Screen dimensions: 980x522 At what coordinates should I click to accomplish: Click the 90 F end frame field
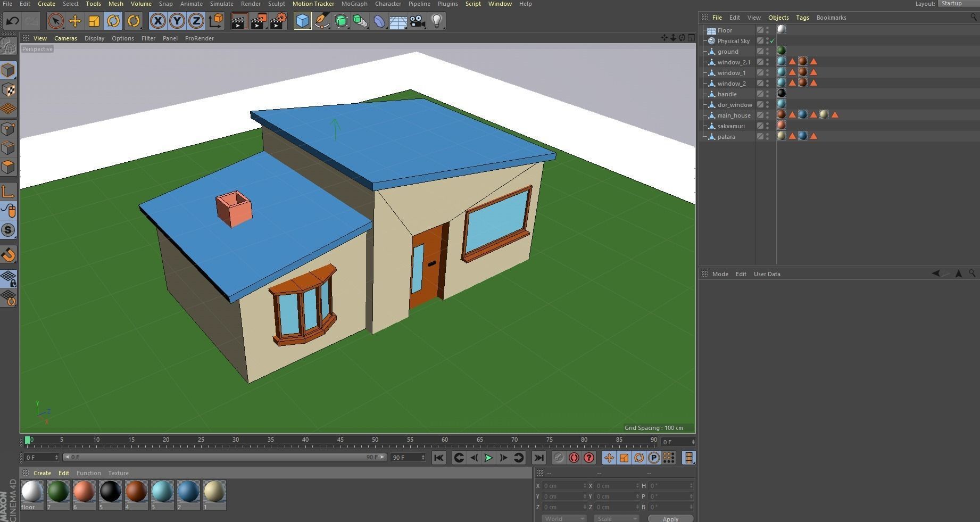(408, 458)
